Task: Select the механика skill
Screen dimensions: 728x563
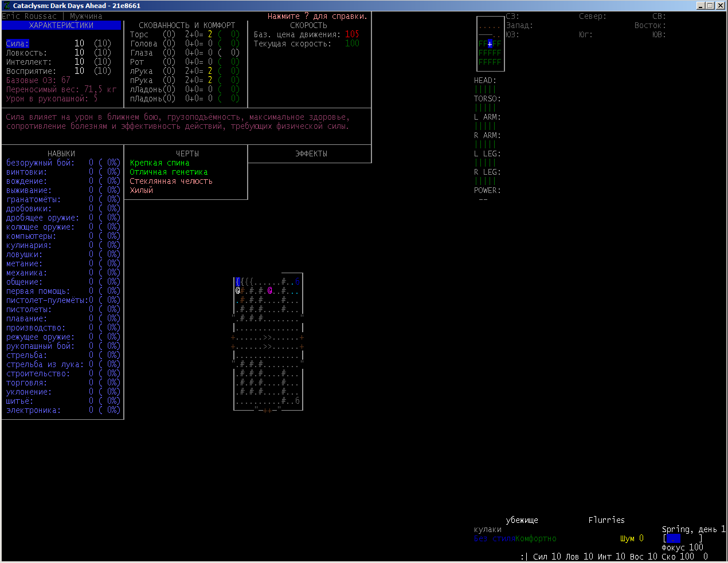Action: click(x=63, y=273)
